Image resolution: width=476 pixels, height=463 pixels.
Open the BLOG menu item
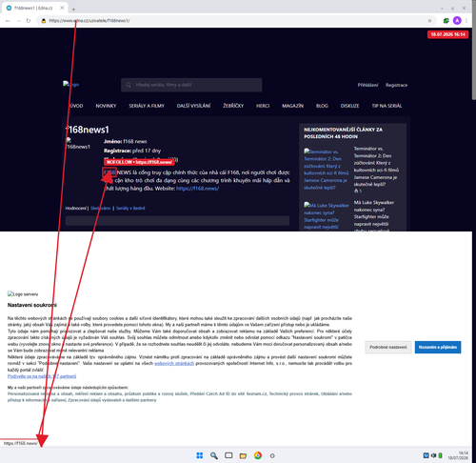tap(322, 106)
